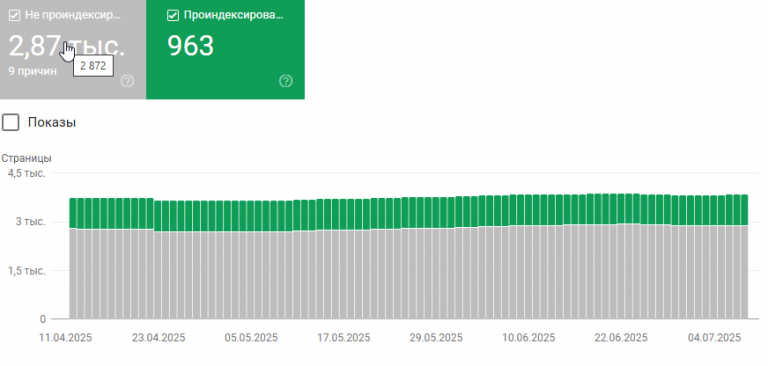Click the 963 indexed pages count
This screenshot has width=768, height=366.
point(191,46)
